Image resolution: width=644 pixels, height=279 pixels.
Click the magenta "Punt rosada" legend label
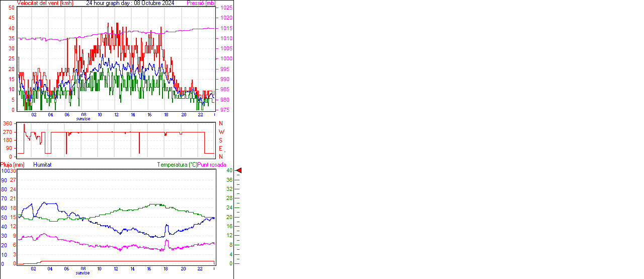point(212,165)
